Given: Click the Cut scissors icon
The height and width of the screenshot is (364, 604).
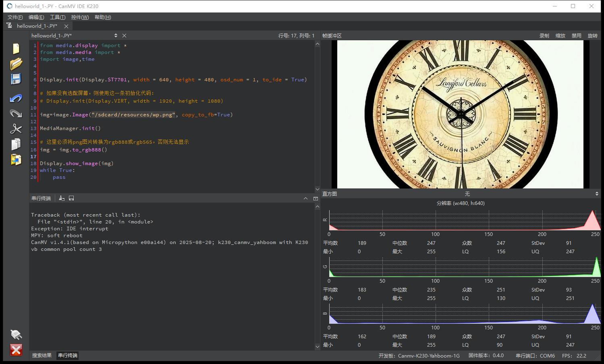Looking at the screenshot, I should coord(16,129).
